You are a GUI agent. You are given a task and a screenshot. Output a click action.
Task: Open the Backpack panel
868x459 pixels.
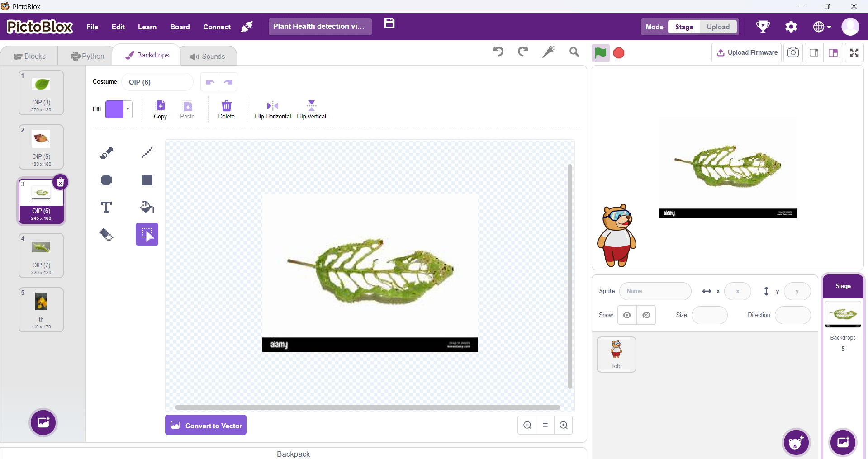294,454
